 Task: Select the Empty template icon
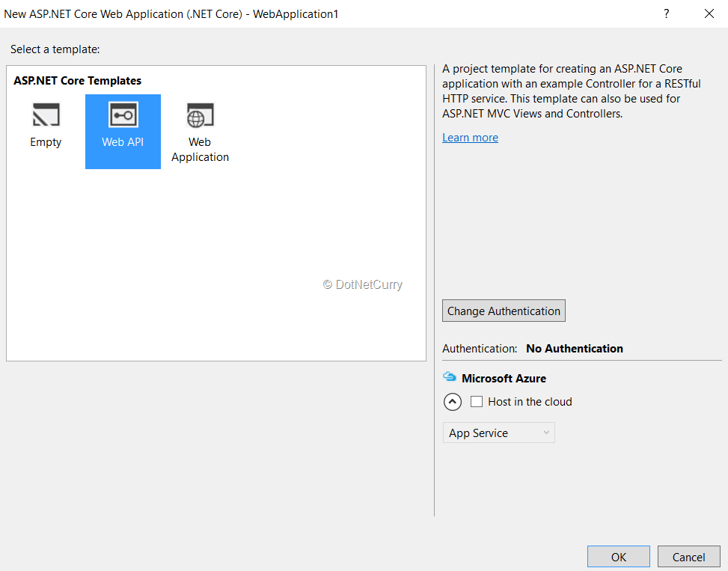pos(46,115)
